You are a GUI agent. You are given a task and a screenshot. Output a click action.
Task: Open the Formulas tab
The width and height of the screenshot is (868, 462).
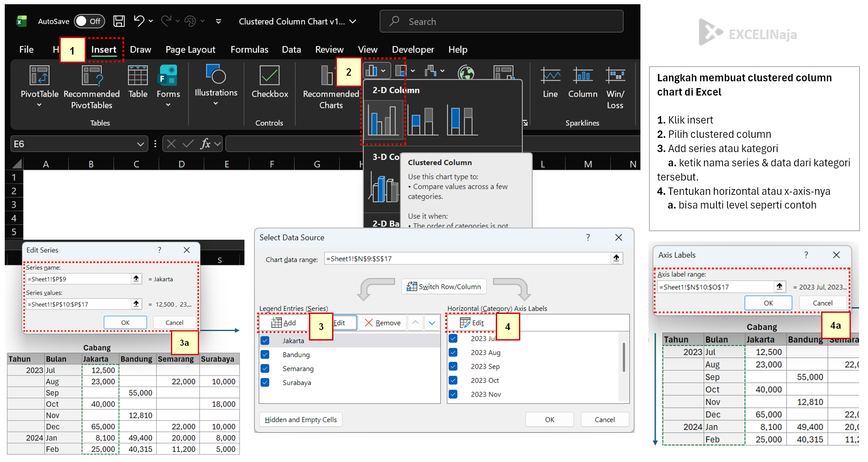(x=249, y=50)
